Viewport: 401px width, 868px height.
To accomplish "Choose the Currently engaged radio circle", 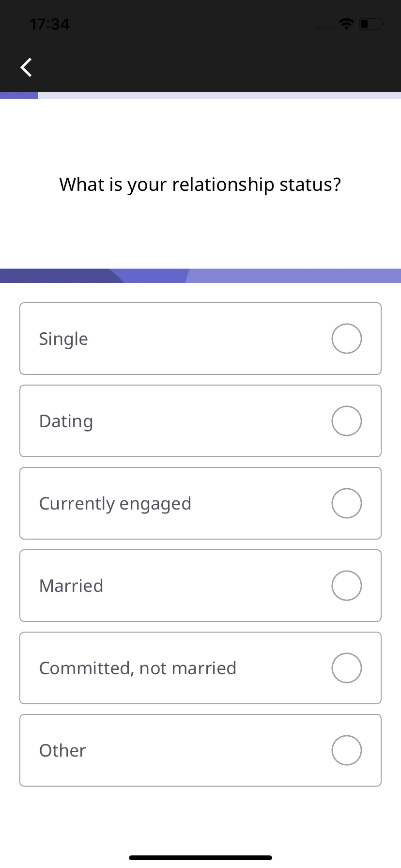I will click(x=347, y=503).
